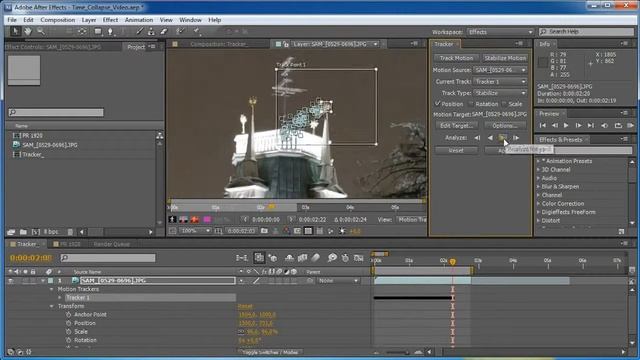
Task: Open Track Type dropdown
Action: click(x=500, y=93)
